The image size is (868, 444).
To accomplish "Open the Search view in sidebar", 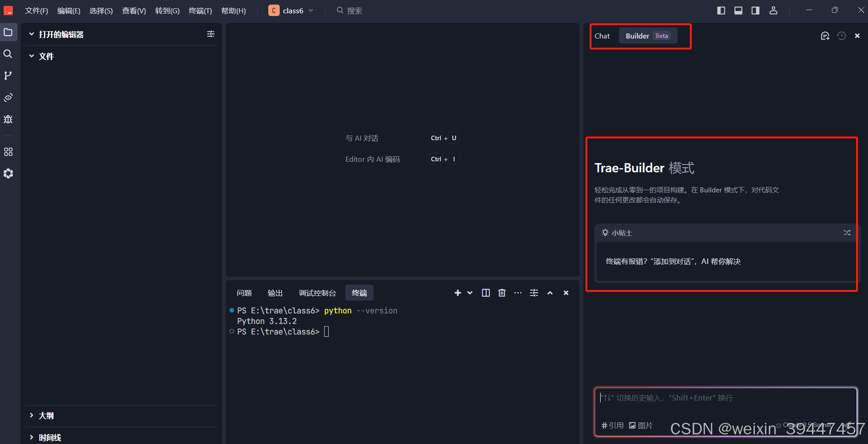I will click(x=8, y=54).
